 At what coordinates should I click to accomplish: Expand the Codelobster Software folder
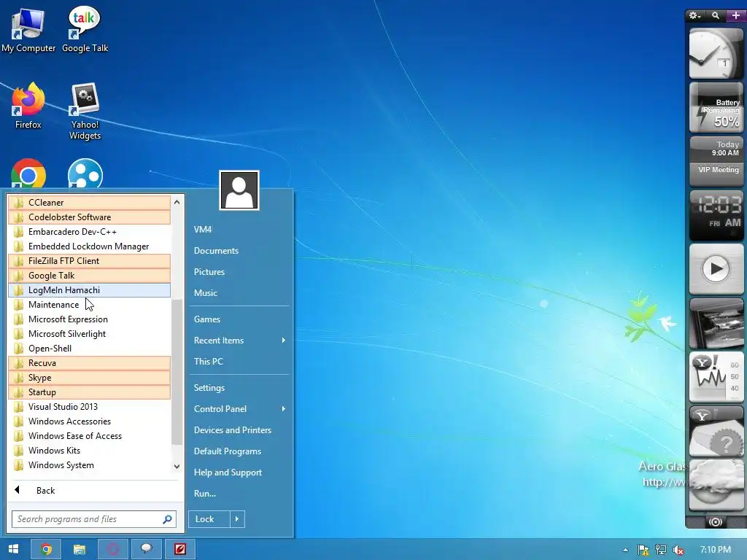(x=89, y=217)
